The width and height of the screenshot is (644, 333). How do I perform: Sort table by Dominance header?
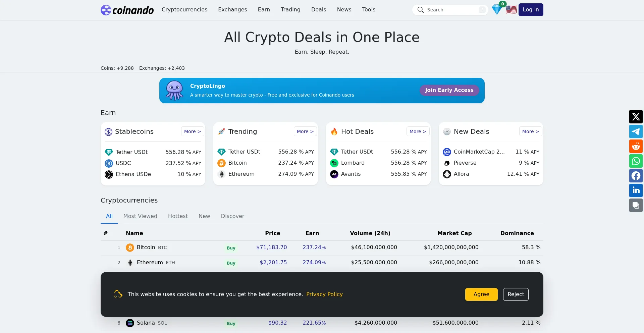(x=517, y=233)
